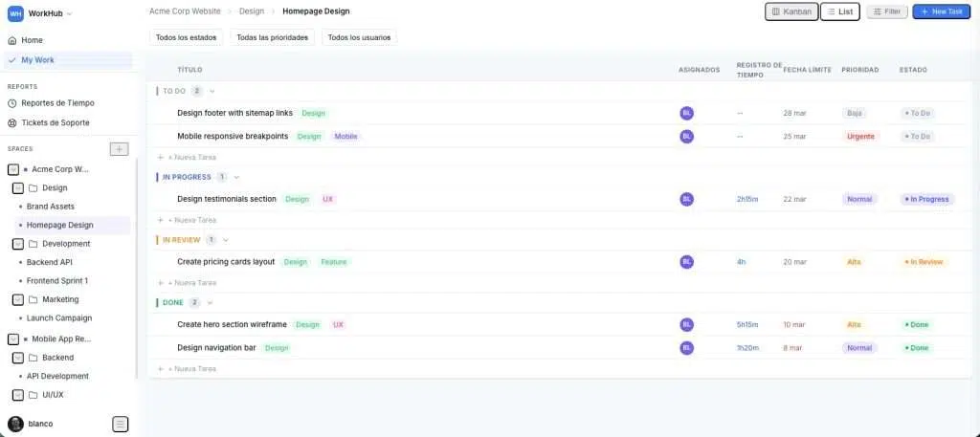Open Mobile responsive breakpoints task

[x=233, y=136]
